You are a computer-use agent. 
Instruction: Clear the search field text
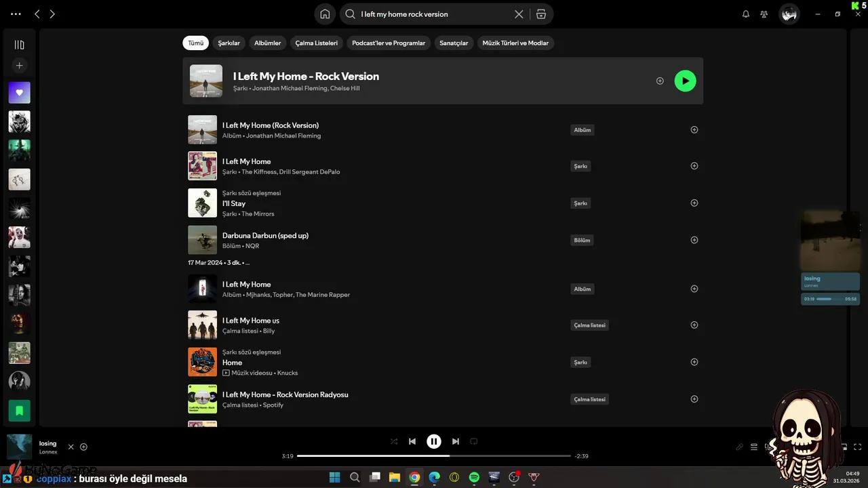click(x=519, y=14)
